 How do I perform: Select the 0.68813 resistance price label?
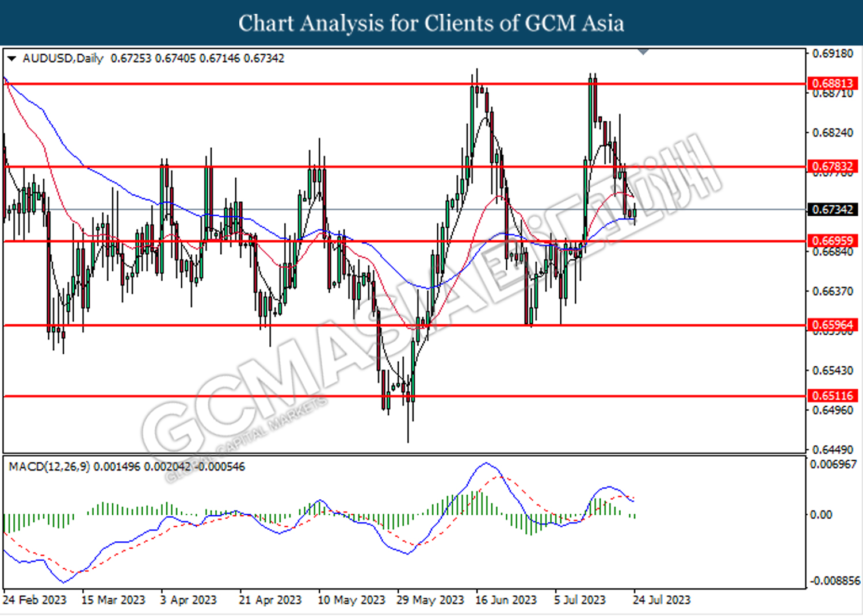[x=833, y=83]
